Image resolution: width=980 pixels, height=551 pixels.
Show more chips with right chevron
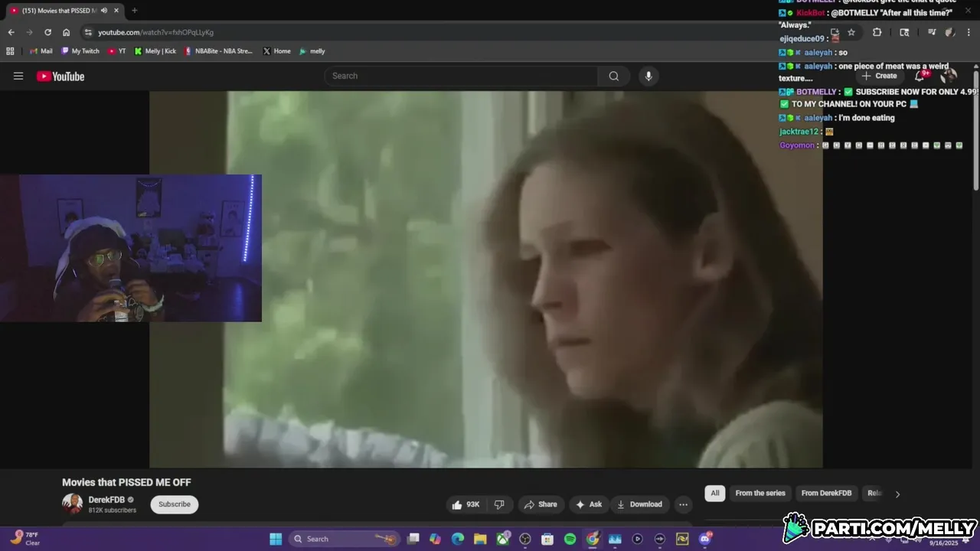coord(897,494)
